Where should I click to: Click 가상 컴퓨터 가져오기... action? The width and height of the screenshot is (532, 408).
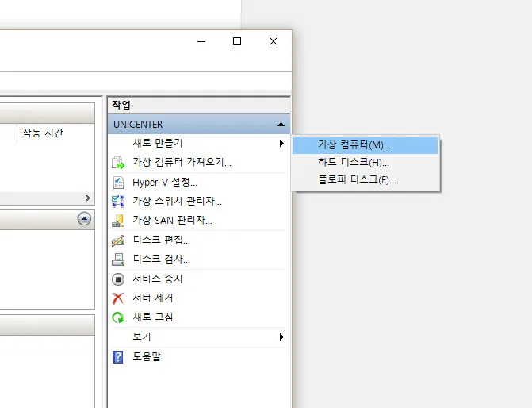pyautogui.click(x=182, y=163)
